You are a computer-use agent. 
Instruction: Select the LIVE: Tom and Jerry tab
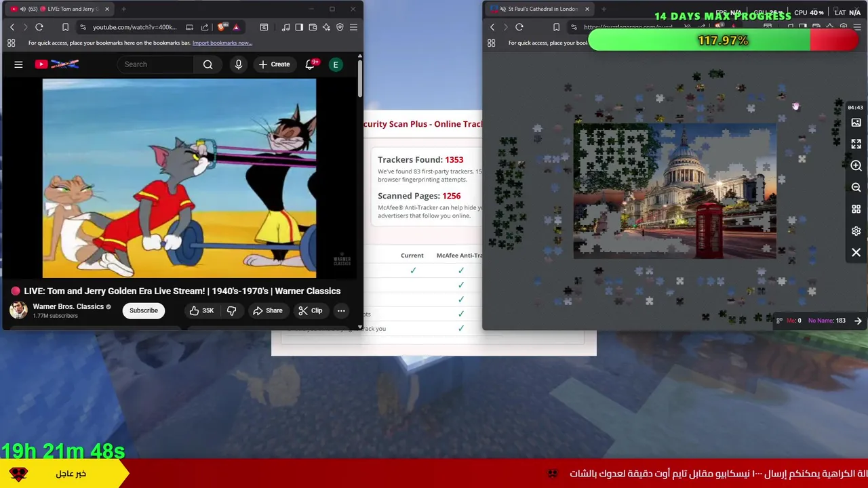[x=60, y=9]
